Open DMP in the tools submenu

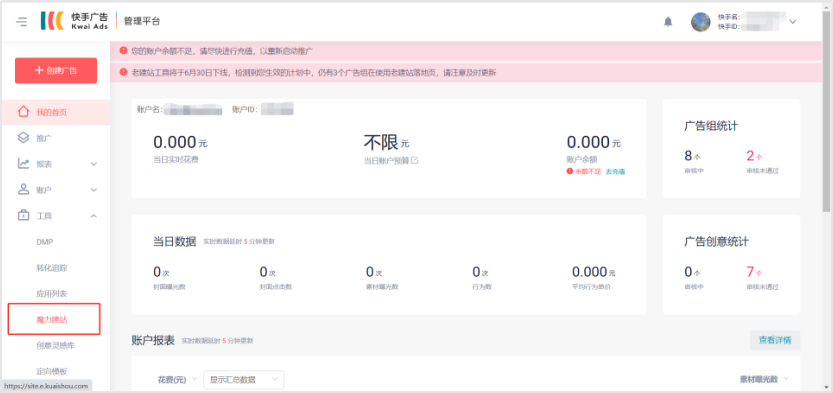(45, 242)
